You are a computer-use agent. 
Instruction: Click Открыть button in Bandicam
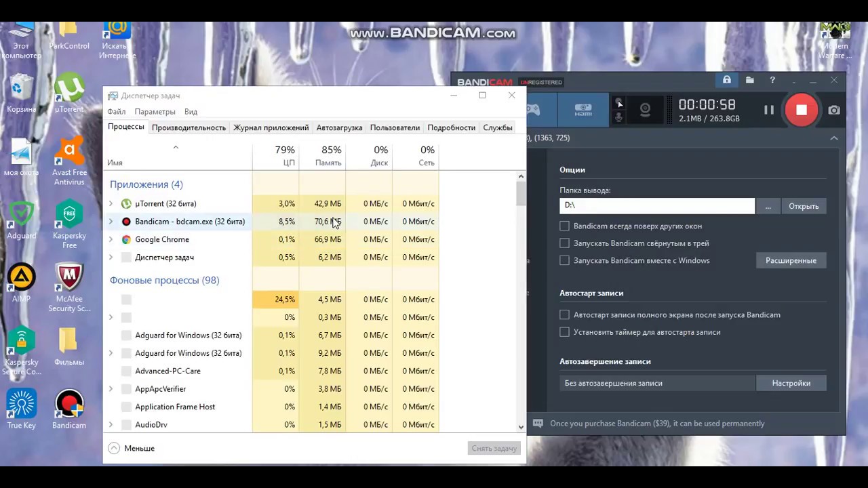pos(804,206)
